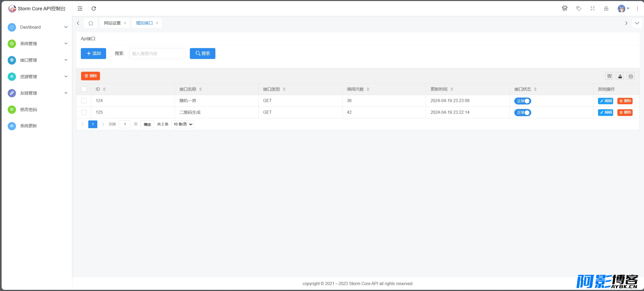This screenshot has width=644, height=291.
Task: Open the 10 条/页 page size dropdown
Action: [183, 124]
